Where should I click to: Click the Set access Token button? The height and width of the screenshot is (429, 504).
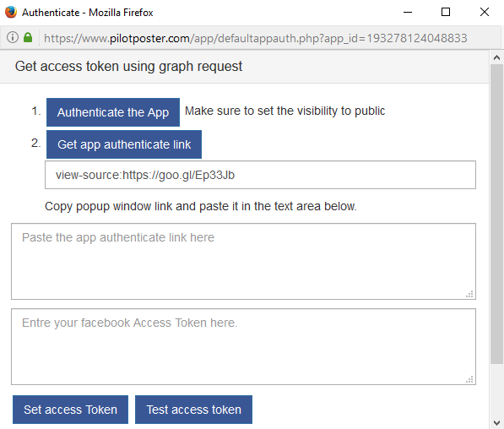(x=70, y=410)
